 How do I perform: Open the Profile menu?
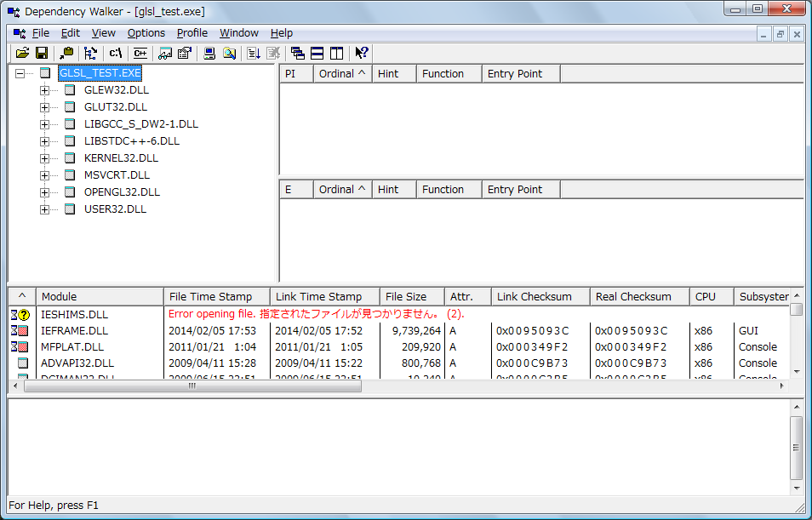pyautogui.click(x=192, y=33)
